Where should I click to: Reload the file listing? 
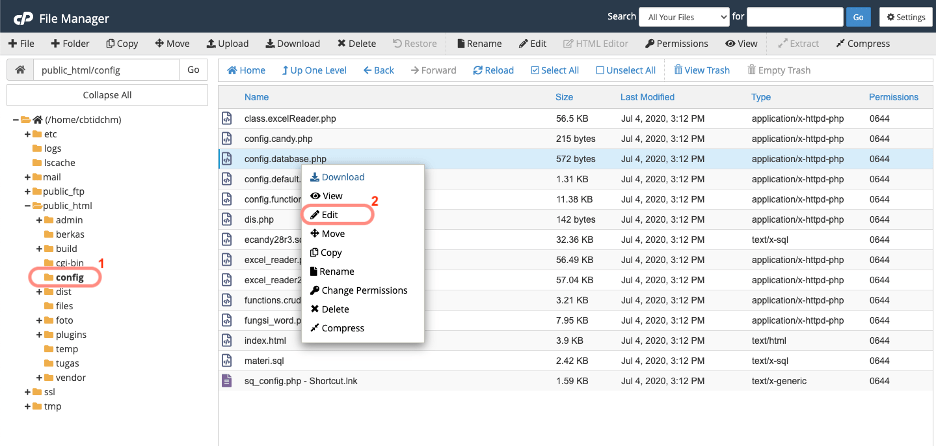[493, 70]
